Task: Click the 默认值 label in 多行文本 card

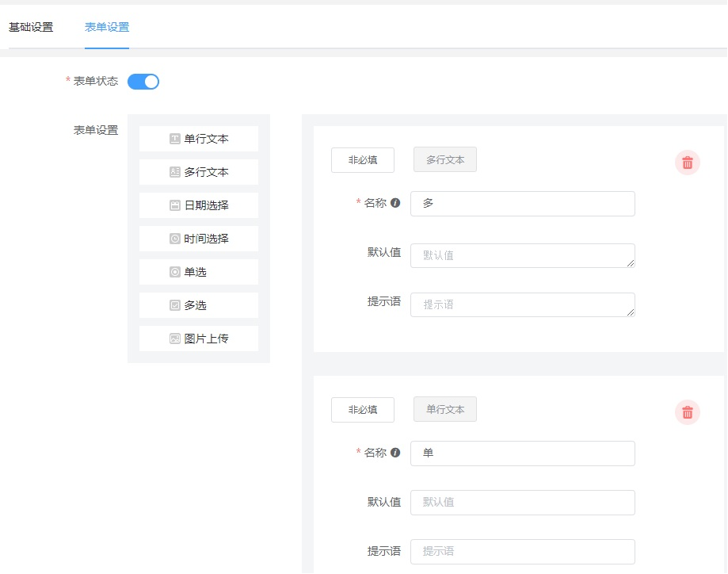Action: [384, 252]
